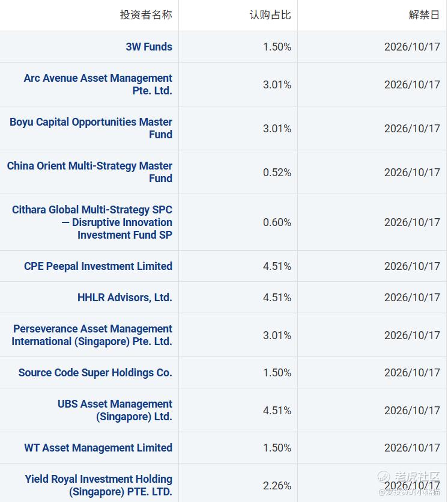448x502 pixels.
Task: Open Boyu Capital Opportunities Master Fund
Action: (91, 129)
